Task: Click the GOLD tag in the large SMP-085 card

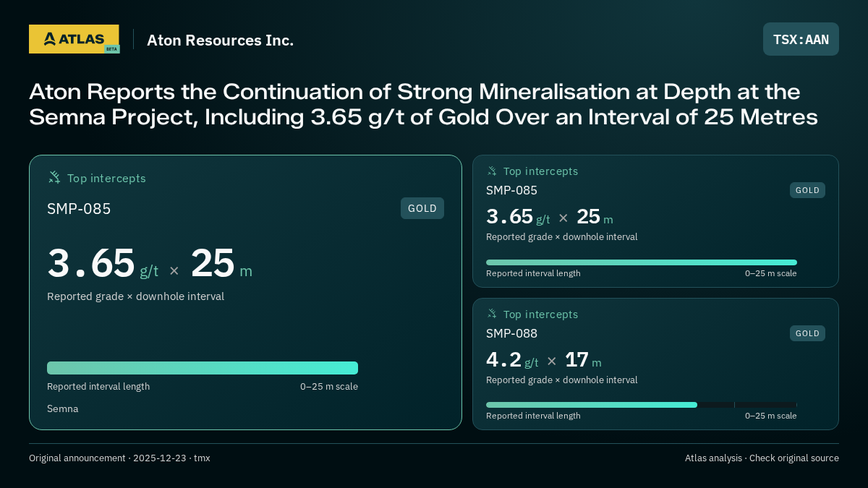Action: [422, 208]
